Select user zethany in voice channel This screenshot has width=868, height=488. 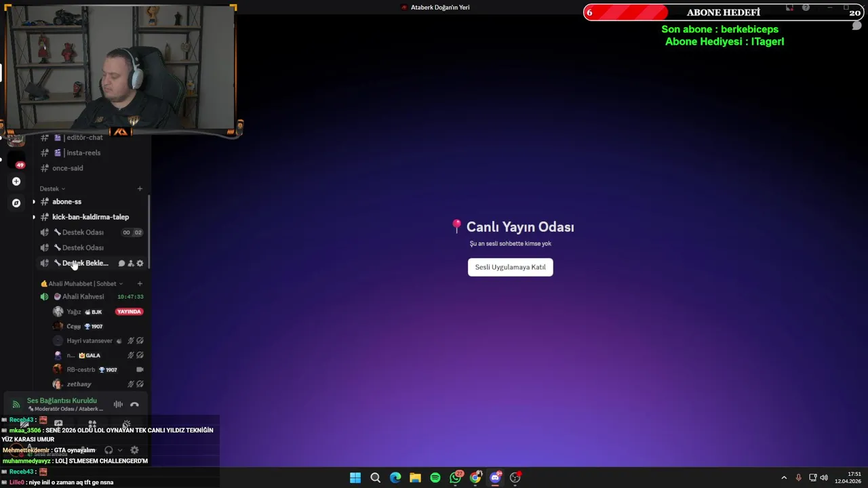(x=79, y=384)
